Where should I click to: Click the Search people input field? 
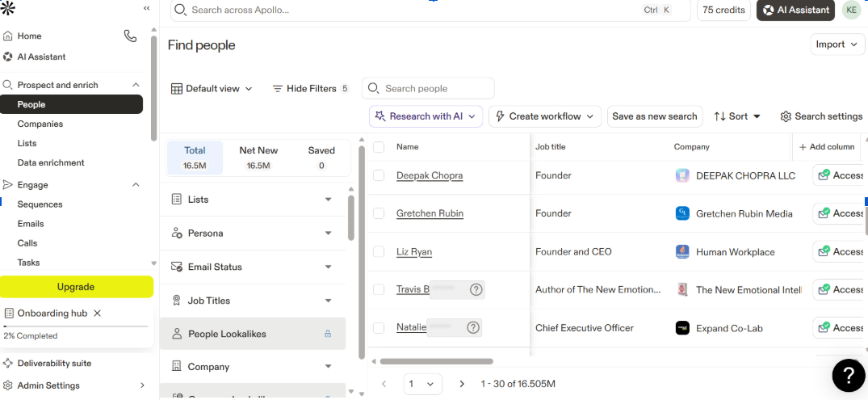(428, 89)
